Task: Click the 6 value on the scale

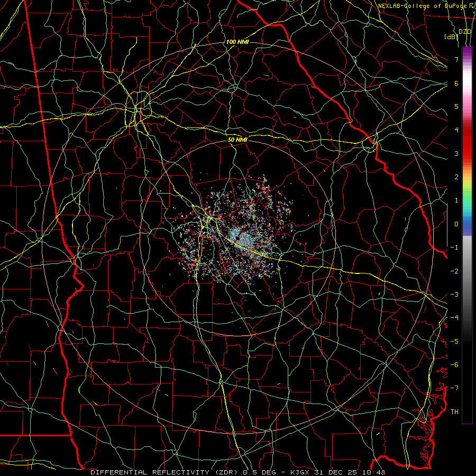Action: pos(456,83)
